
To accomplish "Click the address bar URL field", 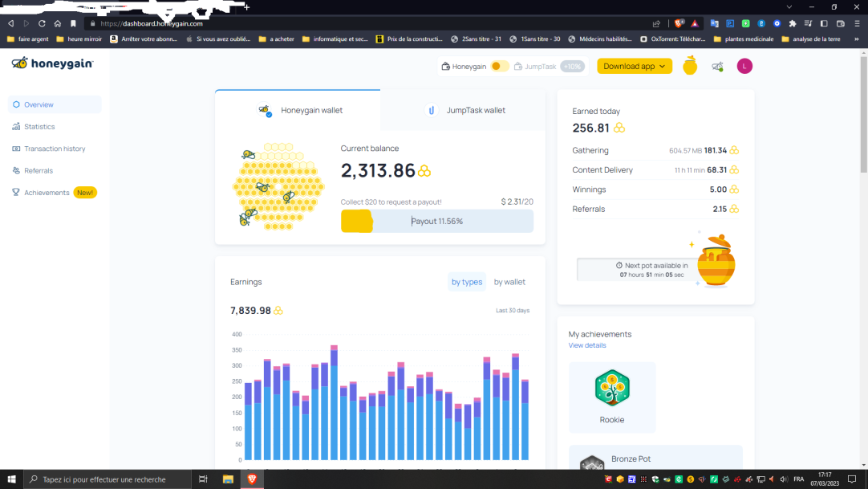I will click(365, 23).
